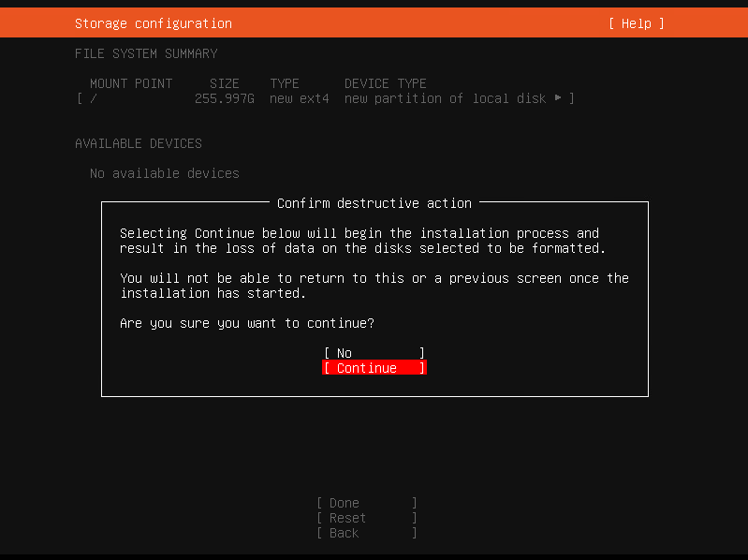748x560 pixels.
Task: Click the Storage configuration title
Action: pyautogui.click(x=154, y=23)
